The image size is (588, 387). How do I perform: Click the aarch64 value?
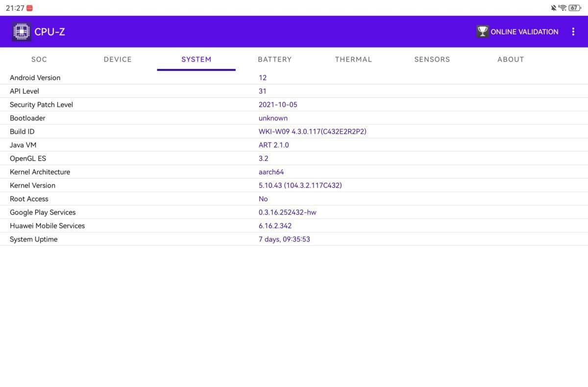[271, 172]
